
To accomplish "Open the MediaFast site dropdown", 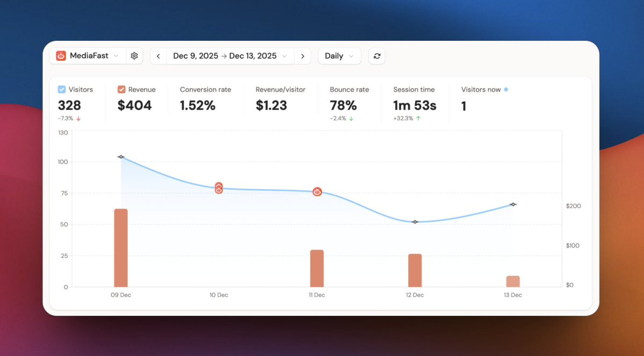I will [x=87, y=56].
